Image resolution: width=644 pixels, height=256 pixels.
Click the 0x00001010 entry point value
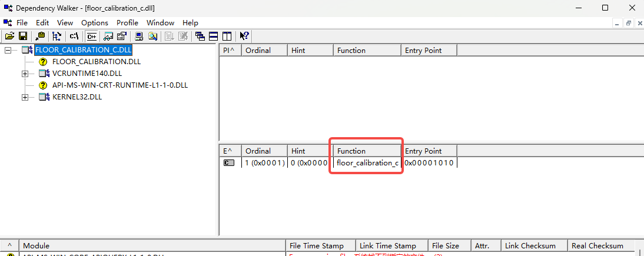pyautogui.click(x=429, y=163)
